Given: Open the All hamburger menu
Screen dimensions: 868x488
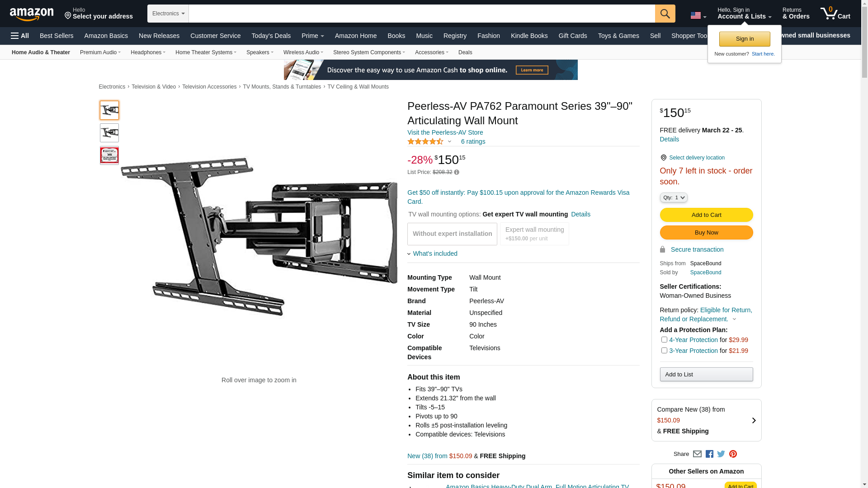Looking at the screenshot, I should click(20, 36).
